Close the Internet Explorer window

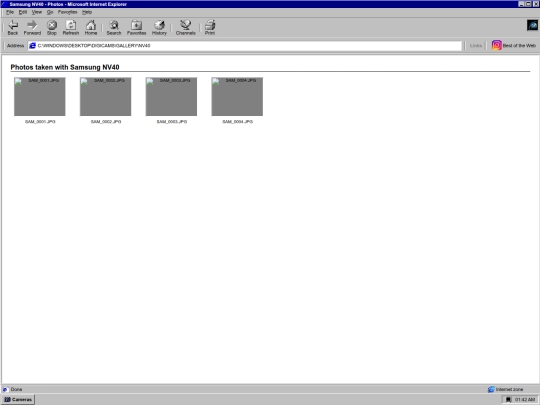point(536,4)
